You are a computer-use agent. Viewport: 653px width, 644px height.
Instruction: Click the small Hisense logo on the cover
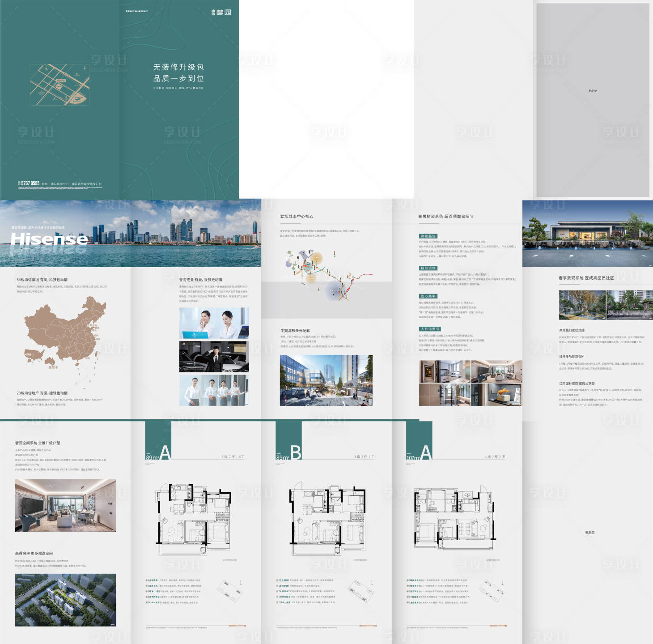[137, 11]
